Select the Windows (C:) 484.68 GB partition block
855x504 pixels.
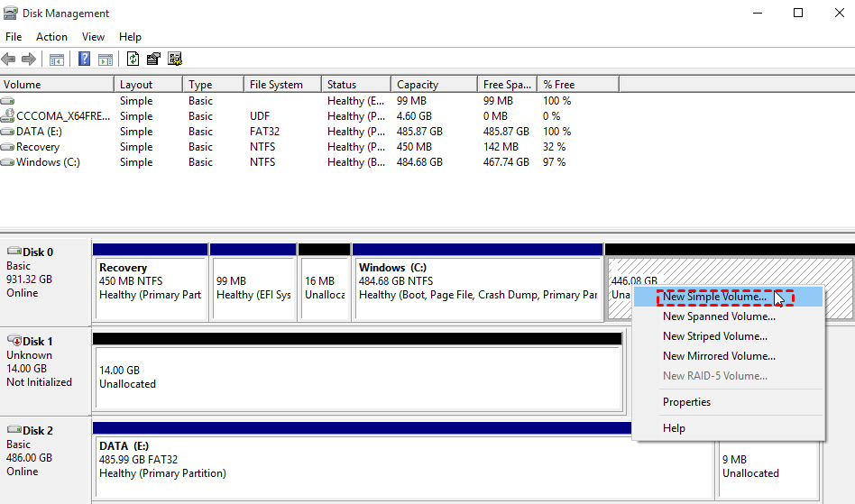[x=478, y=282]
